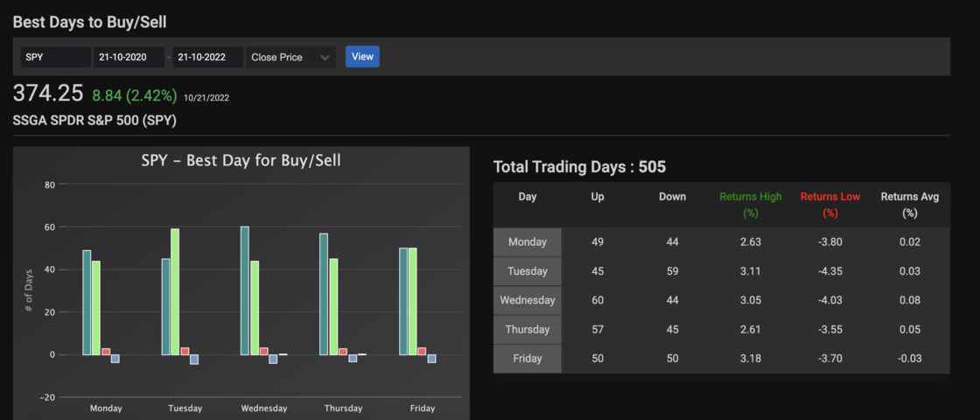Click the Wednesday label on chart x-axis
The image size is (980, 420).
[263, 408]
